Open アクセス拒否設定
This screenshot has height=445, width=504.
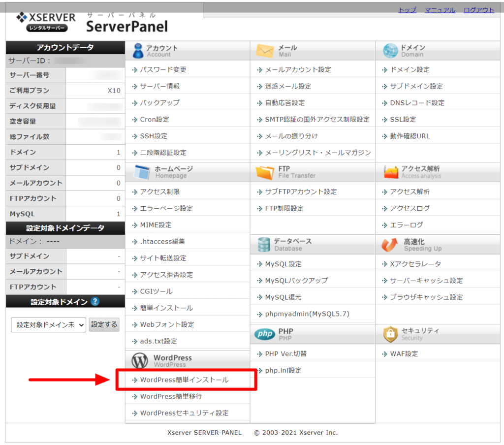[x=166, y=275]
